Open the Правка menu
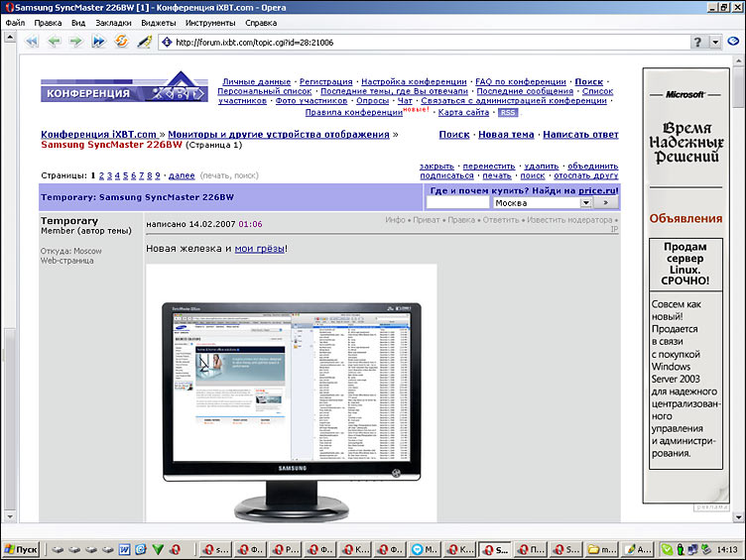This screenshot has height=560, width=746. pyautogui.click(x=48, y=23)
